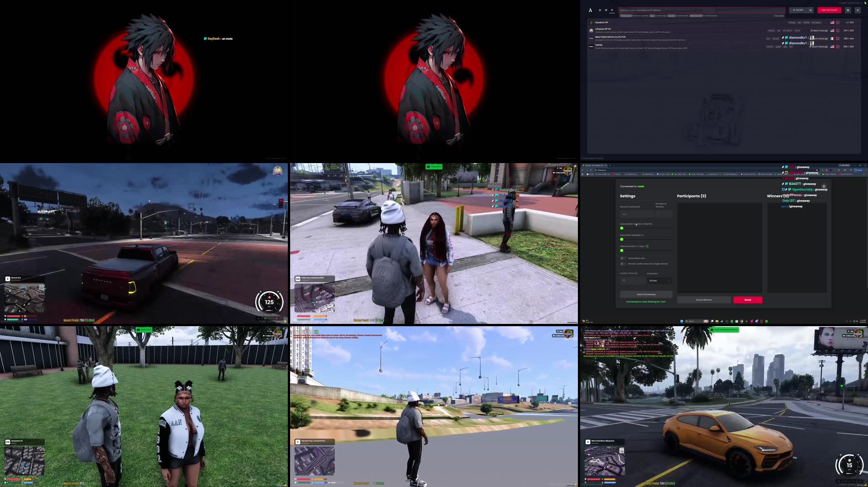
Task: Click the DayDash un mute chat message
Action: pyautogui.click(x=218, y=39)
